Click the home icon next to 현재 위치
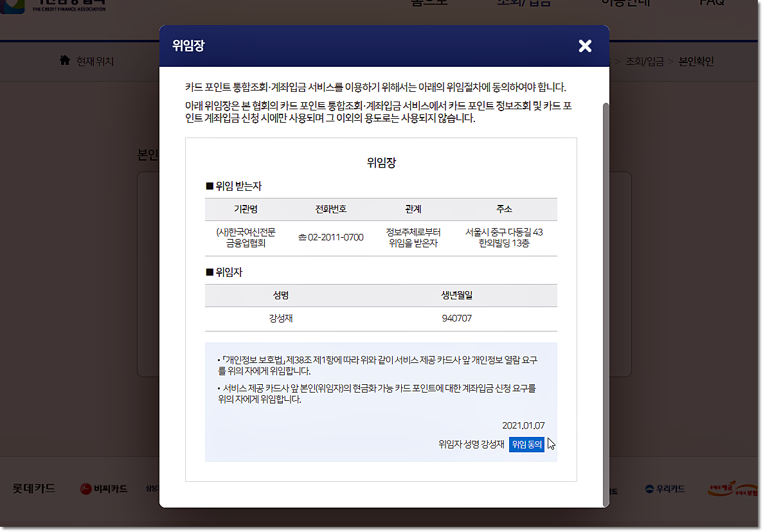 click(65, 60)
